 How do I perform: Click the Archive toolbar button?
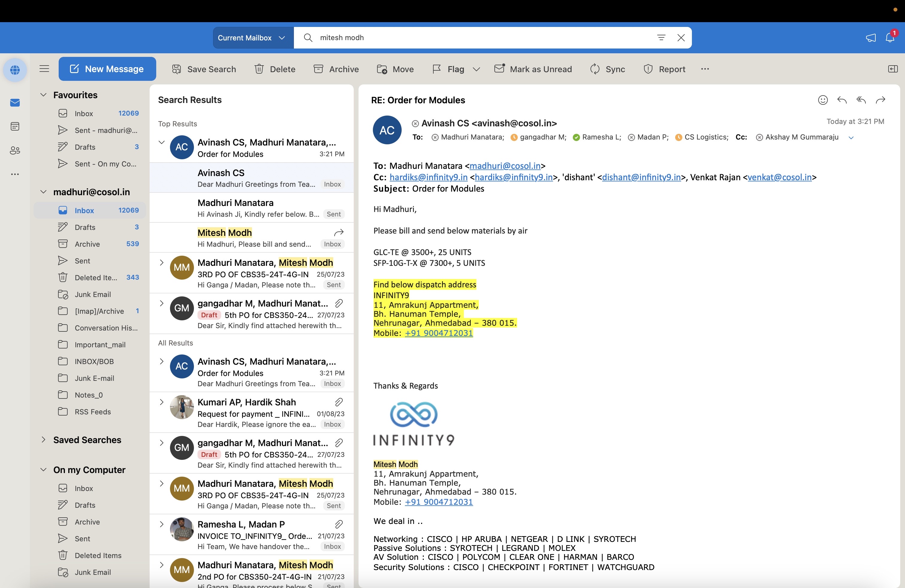click(336, 69)
